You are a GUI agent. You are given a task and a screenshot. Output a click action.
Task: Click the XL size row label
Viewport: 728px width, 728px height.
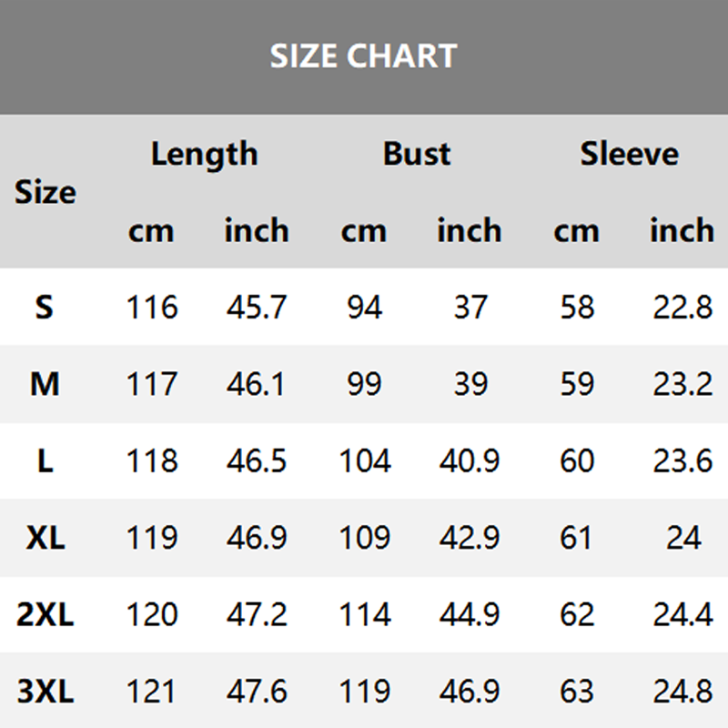(x=45, y=538)
